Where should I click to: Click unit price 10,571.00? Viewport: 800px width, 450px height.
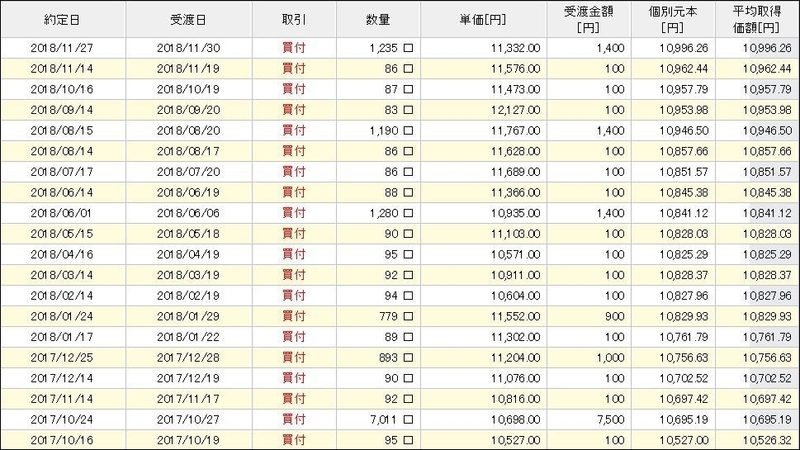(515, 255)
